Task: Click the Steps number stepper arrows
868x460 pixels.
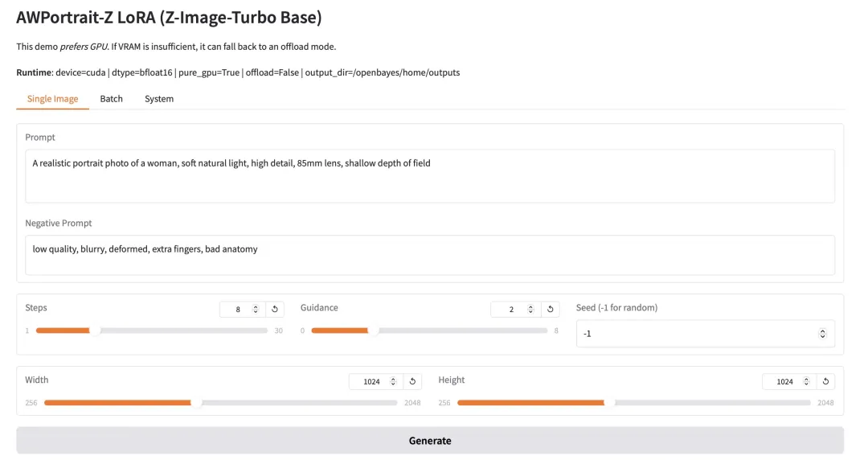Action: (x=256, y=309)
